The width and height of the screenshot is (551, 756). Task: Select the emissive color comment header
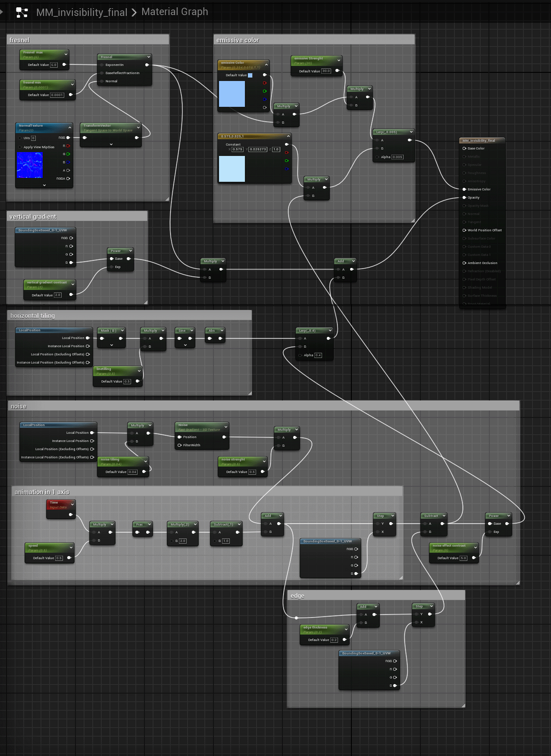click(314, 40)
